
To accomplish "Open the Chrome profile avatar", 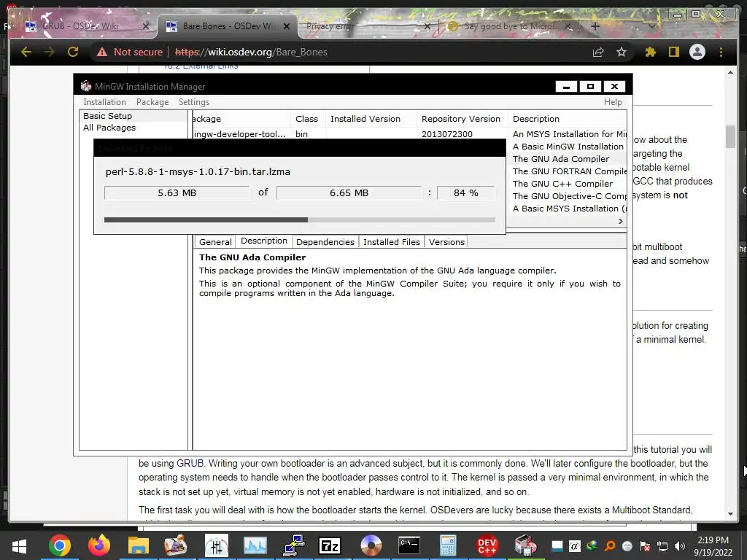I will point(697,52).
